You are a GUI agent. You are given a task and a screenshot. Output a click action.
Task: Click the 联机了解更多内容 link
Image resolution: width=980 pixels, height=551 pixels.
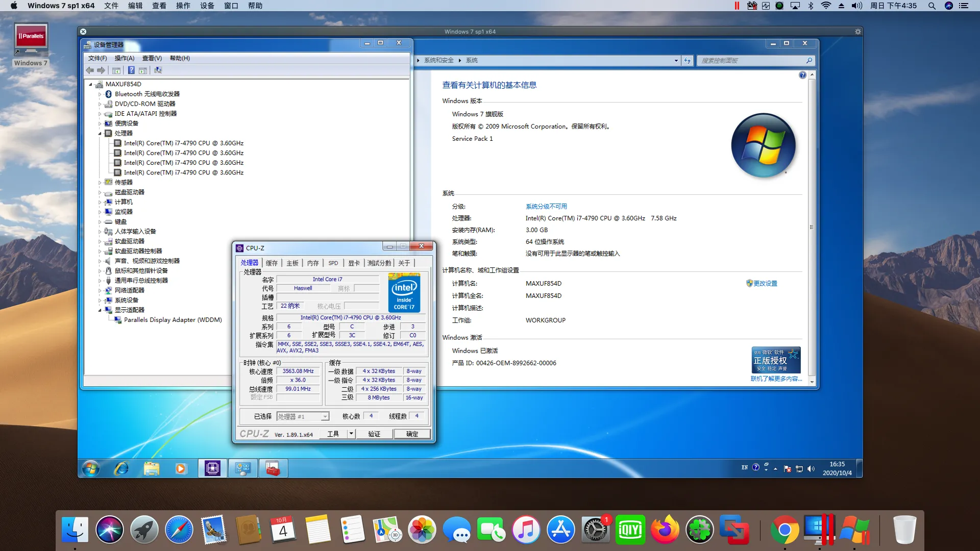point(776,379)
